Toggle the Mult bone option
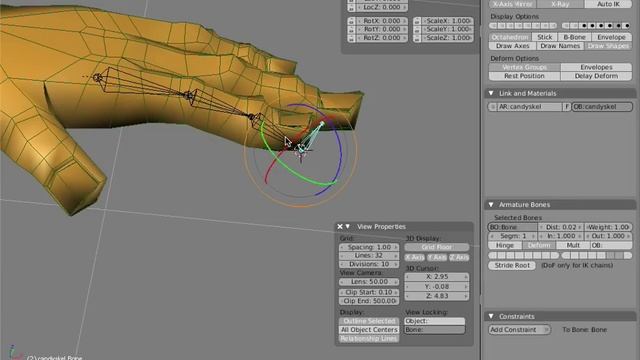Screen dimensions: 640x360 pos(573,246)
